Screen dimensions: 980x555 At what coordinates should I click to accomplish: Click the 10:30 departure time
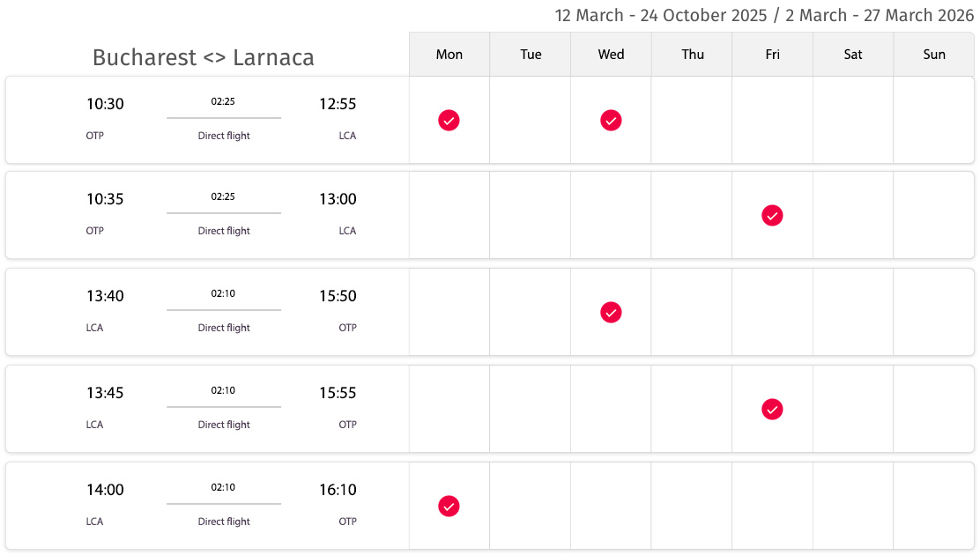105,104
